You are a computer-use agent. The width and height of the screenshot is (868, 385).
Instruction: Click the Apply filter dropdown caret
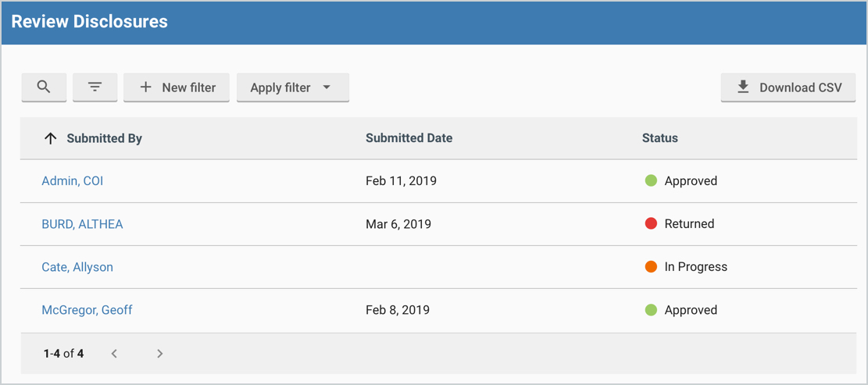coord(327,87)
